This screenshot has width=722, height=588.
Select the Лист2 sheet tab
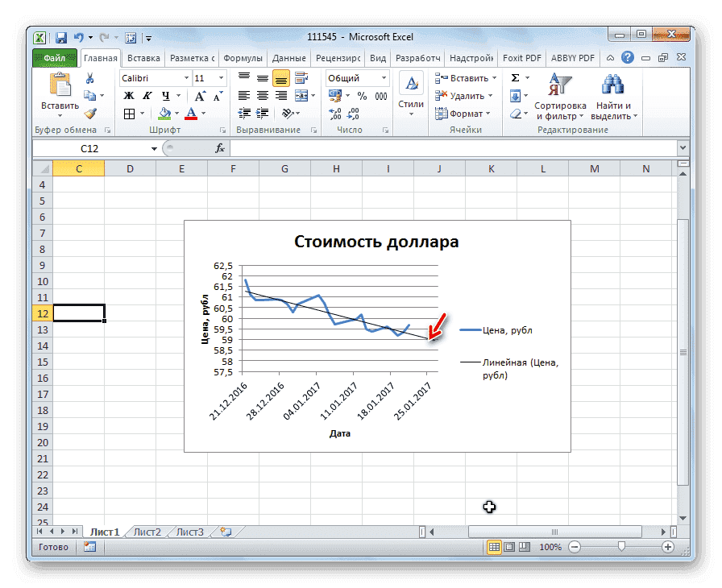click(147, 532)
